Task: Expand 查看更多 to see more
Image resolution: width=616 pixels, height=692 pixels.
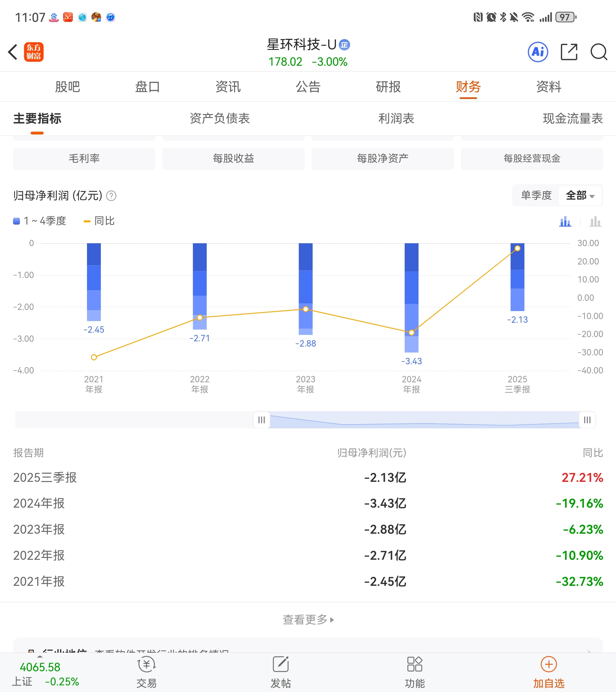Action: pos(308,620)
